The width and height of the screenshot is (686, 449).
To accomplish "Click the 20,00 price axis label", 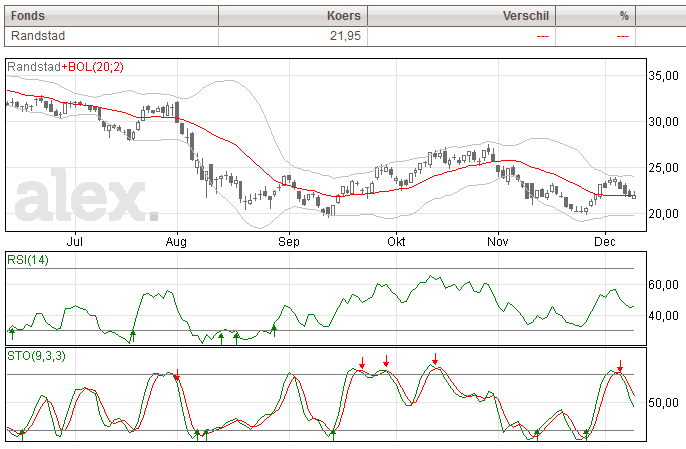I will pos(663,214).
